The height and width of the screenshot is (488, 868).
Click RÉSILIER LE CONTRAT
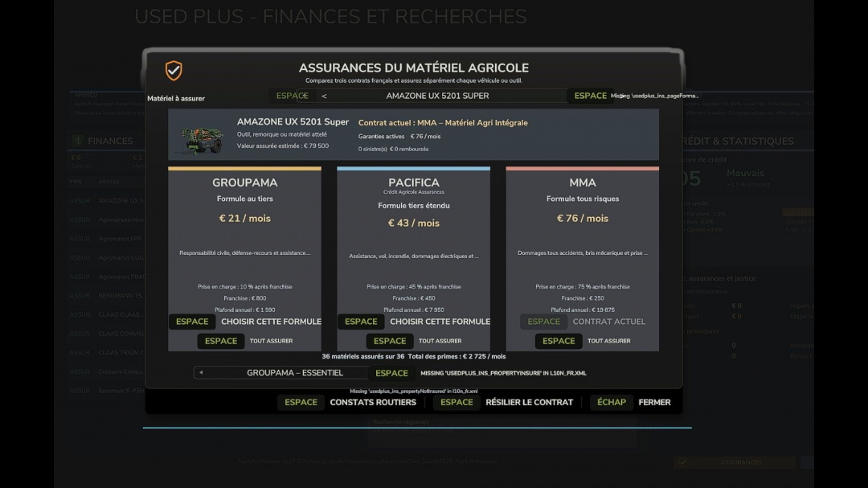[502, 402]
